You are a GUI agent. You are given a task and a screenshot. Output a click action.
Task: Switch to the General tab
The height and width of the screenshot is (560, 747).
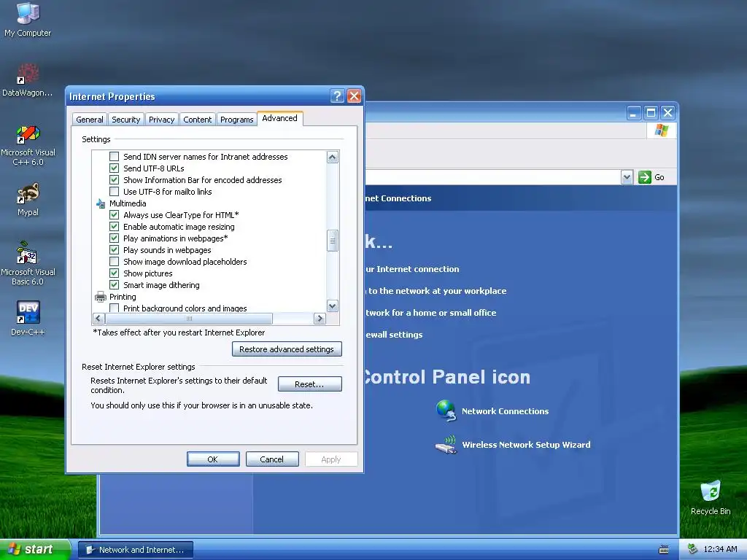click(90, 120)
